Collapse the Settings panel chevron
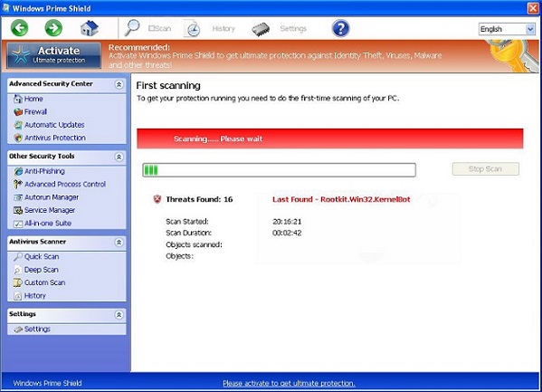 (x=119, y=314)
